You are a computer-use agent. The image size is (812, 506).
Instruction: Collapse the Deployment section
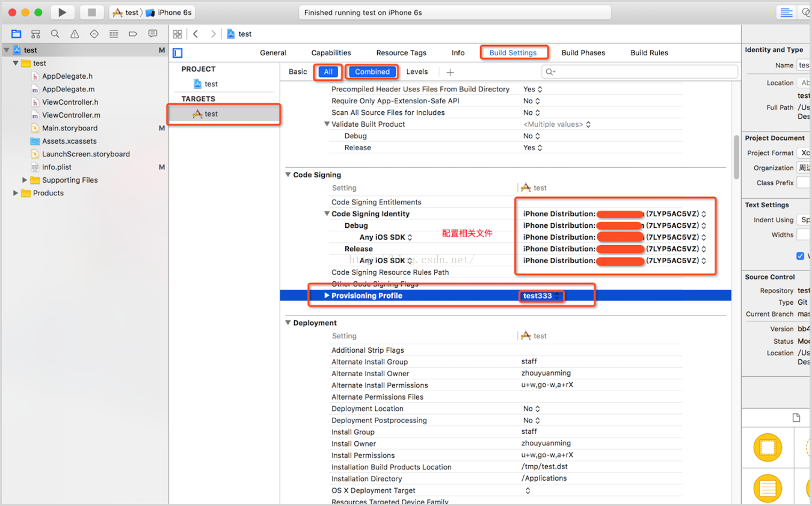[288, 323]
